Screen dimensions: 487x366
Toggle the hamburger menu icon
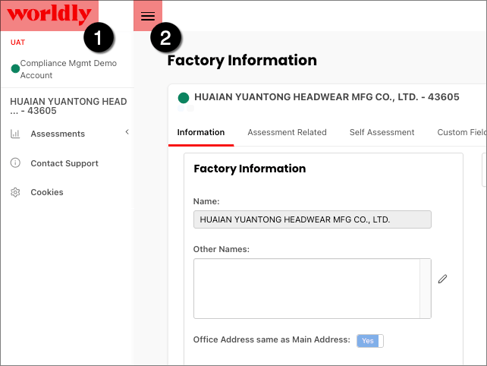[148, 16]
